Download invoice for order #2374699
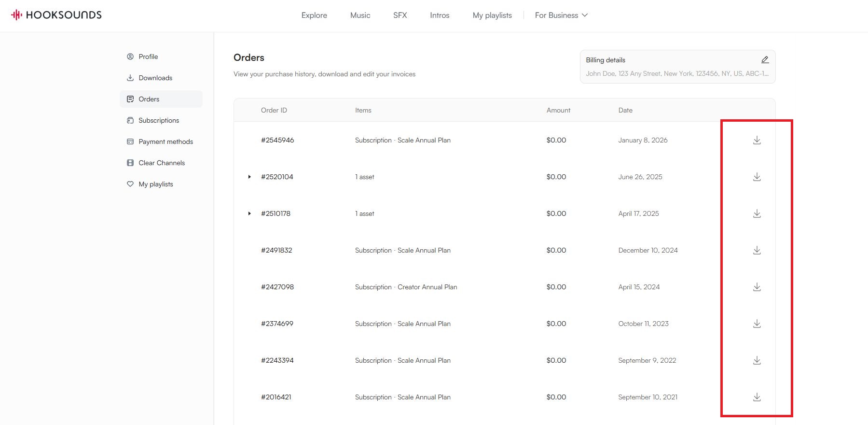 coord(757,324)
